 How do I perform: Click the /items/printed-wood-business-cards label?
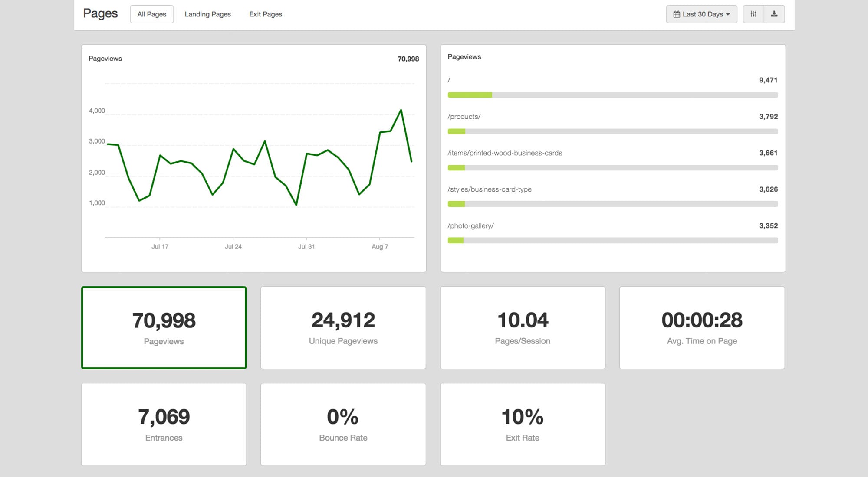(x=505, y=153)
